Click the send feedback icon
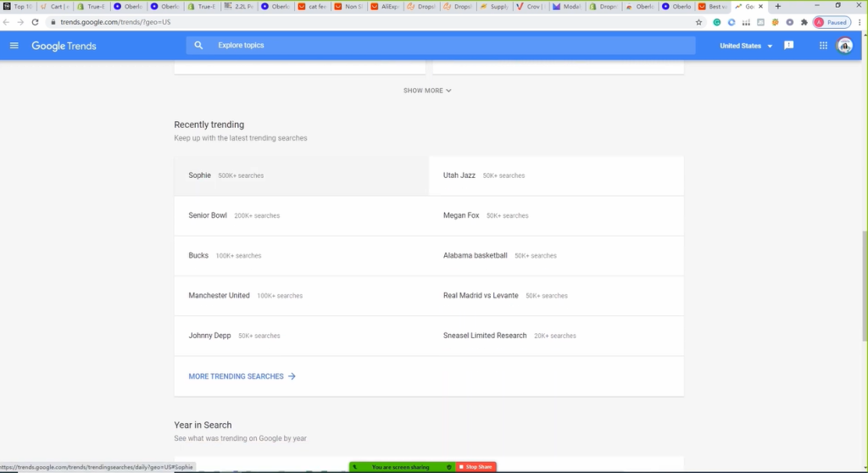This screenshot has width=868, height=473. tap(789, 46)
